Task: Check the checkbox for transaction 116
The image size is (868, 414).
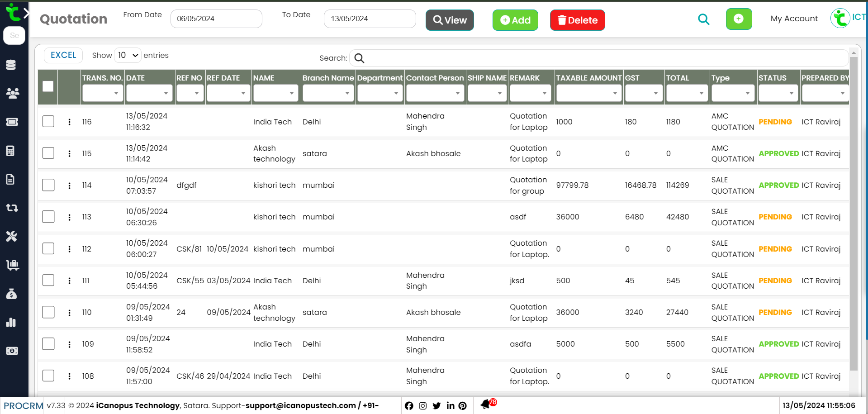Action: click(x=48, y=121)
